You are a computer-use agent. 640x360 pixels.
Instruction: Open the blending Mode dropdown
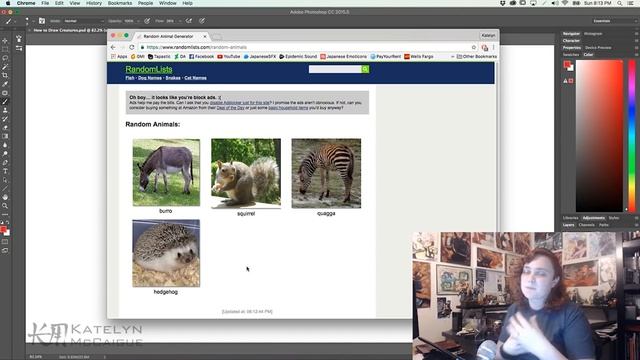pos(84,21)
